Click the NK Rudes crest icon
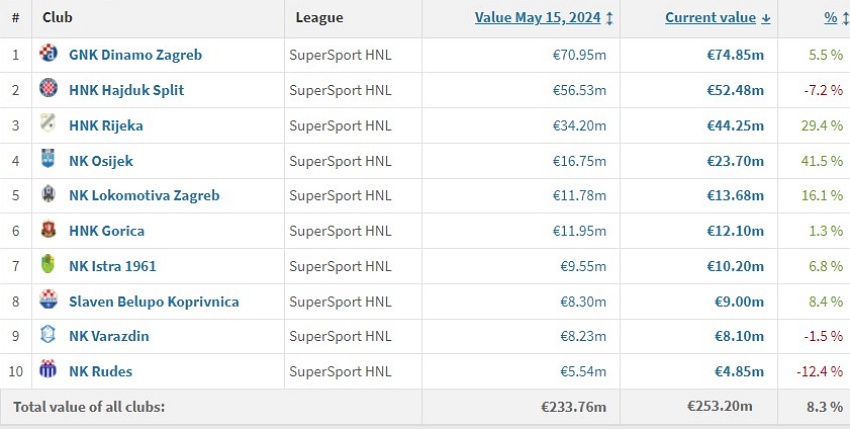Image resolution: width=850 pixels, height=429 pixels. point(48,369)
